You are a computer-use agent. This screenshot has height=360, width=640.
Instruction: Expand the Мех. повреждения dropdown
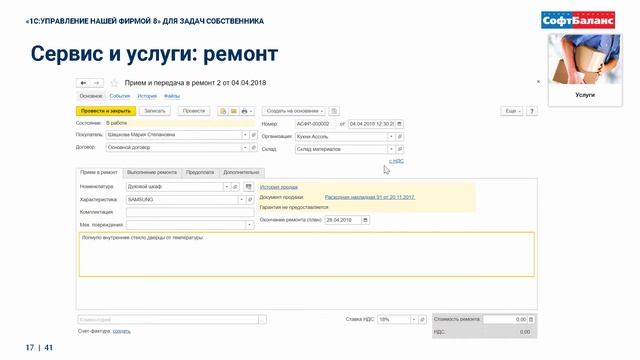click(249, 225)
